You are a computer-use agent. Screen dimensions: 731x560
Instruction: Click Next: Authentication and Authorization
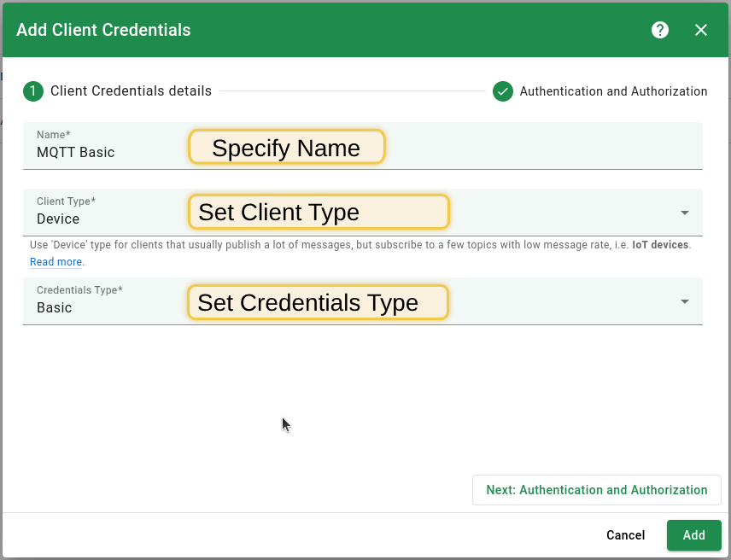pos(595,489)
